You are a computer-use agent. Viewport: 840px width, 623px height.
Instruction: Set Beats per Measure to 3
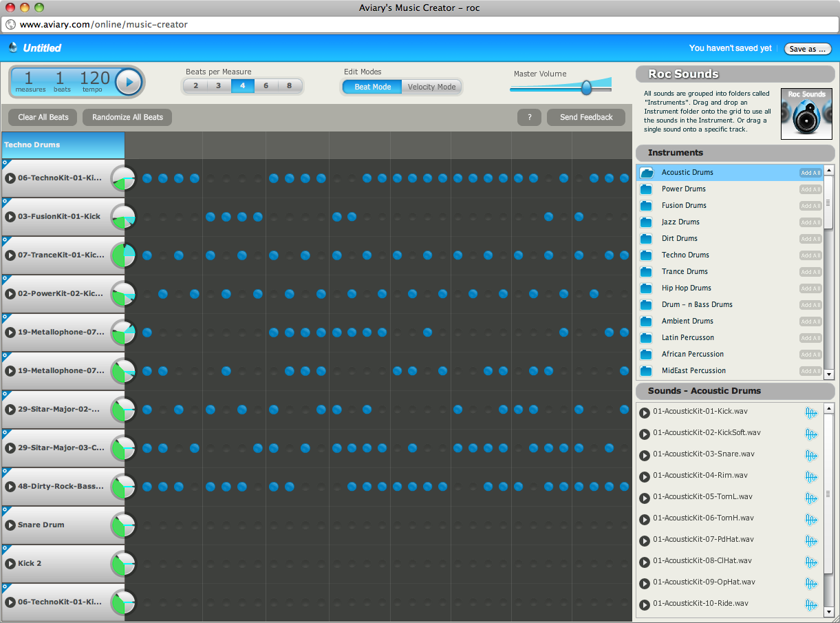219,86
